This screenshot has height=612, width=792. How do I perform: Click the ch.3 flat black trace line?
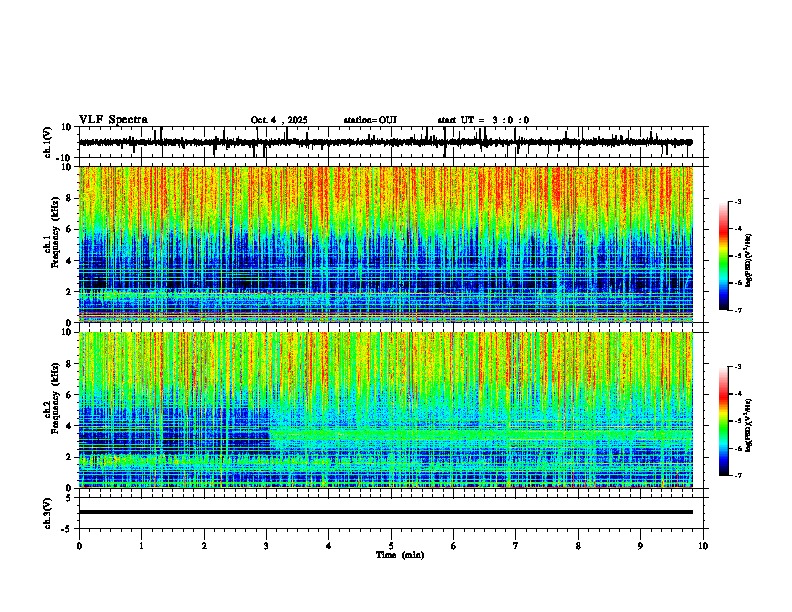pyautogui.click(x=386, y=512)
